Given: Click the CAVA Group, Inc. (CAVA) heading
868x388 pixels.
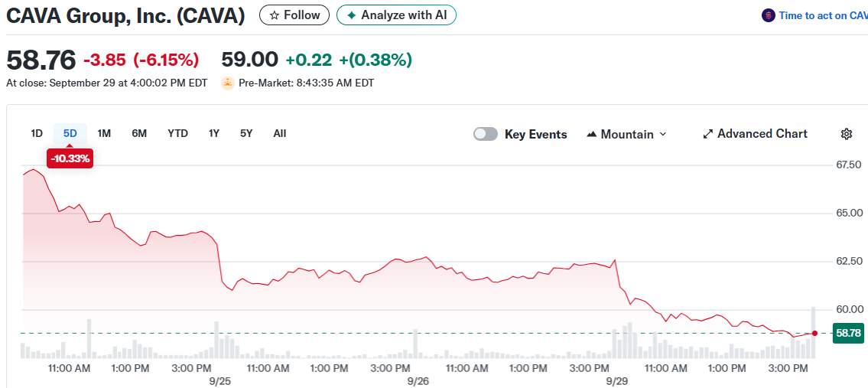Looking at the screenshot, I should pyautogui.click(x=125, y=15).
